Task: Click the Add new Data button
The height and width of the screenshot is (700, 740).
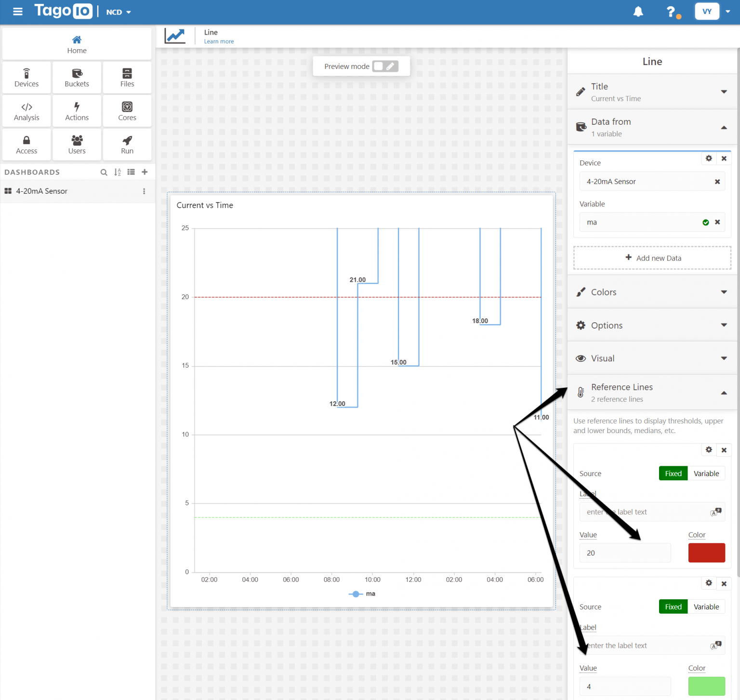Action: click(652, 258)
